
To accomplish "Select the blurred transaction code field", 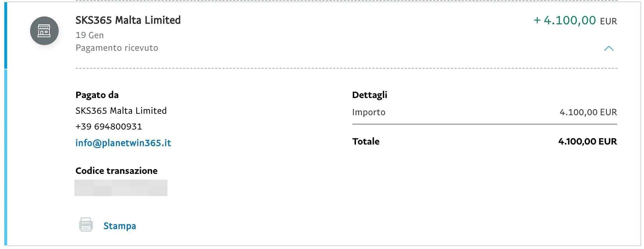I will (121, 188).
